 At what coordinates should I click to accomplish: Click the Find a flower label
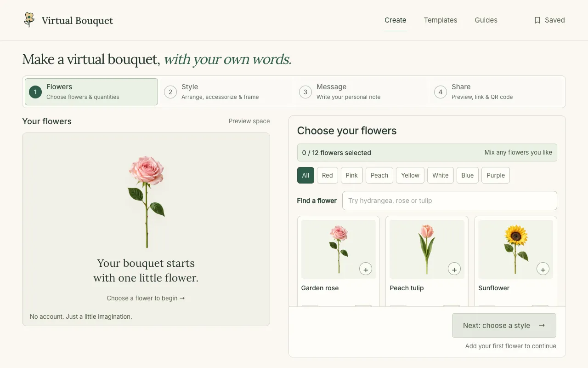[317, 201]
